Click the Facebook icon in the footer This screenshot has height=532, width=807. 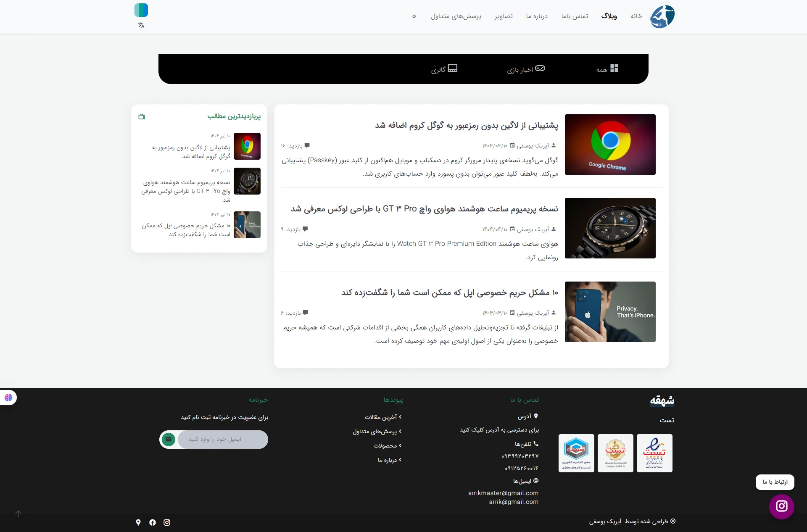tap(152, 522)
